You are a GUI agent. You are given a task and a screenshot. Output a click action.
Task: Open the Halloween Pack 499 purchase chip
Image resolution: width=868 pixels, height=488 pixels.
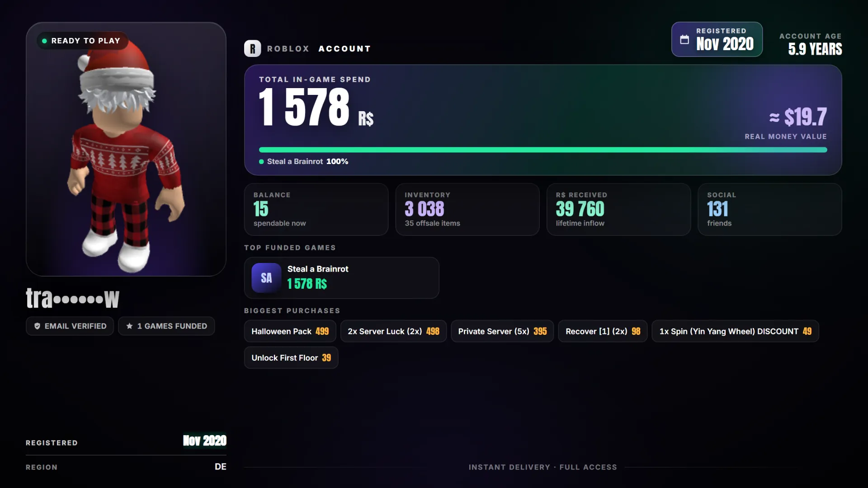click(290, 331)
